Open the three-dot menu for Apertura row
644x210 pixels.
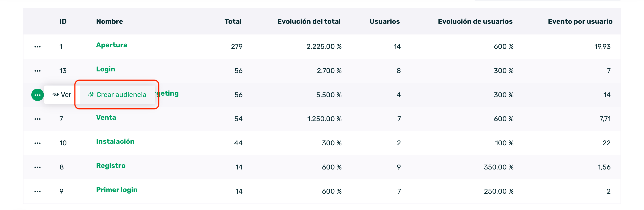click(38, 47)
